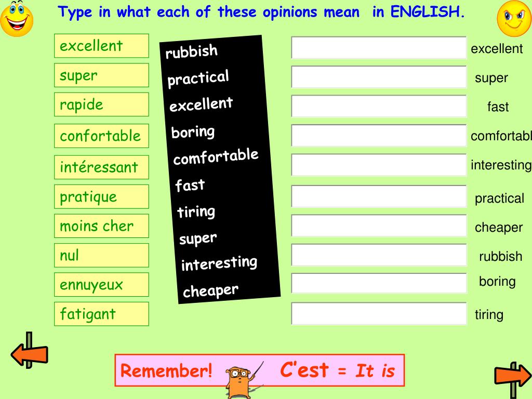Click the word 'cheaper' on the blackboard

(x=210, y=290)
